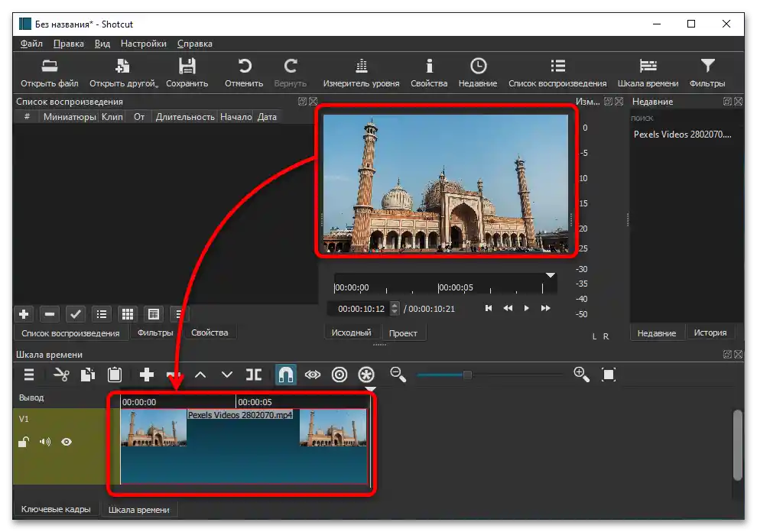
Task: Open the Вид menu
Action: [x=102, y=44]
